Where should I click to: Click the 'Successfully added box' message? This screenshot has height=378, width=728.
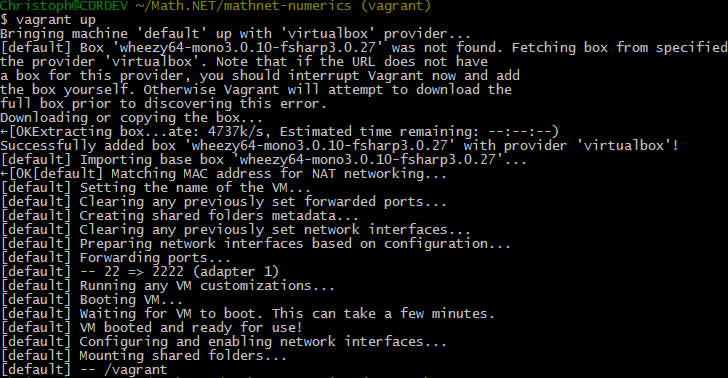339,146
